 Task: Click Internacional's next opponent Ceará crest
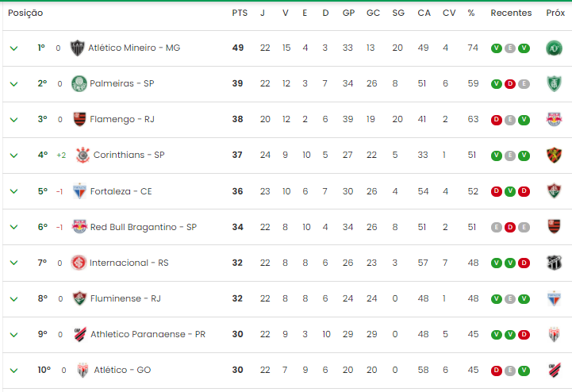point(554,263)
